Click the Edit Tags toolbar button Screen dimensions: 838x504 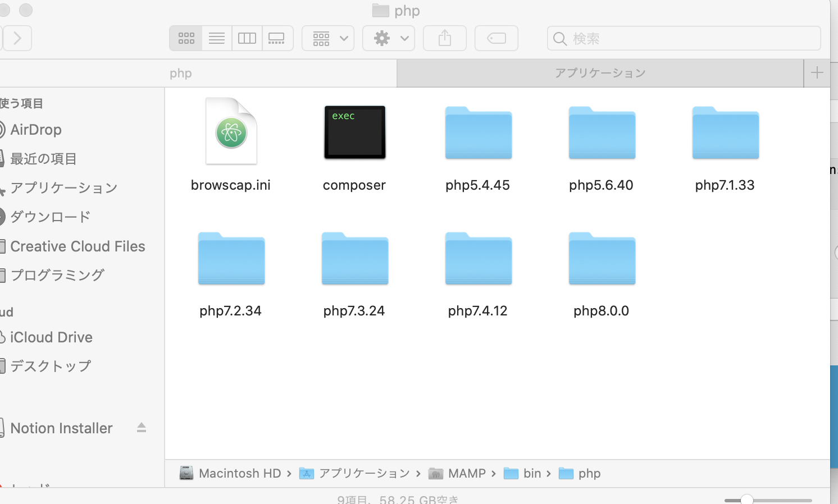coord(497,38)
